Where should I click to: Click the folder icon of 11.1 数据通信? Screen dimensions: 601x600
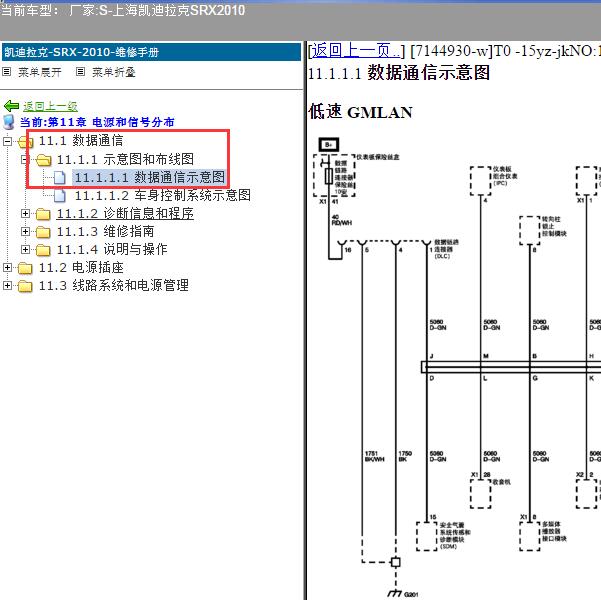click(25, 141)
